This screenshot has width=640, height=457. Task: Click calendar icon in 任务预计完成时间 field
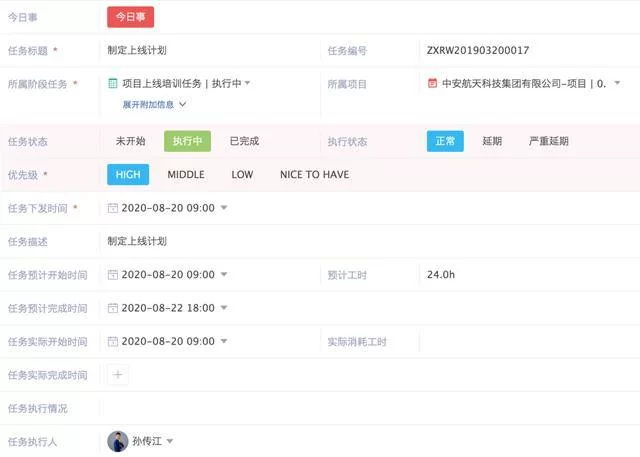pyautogui.click(x=113, y=308)
